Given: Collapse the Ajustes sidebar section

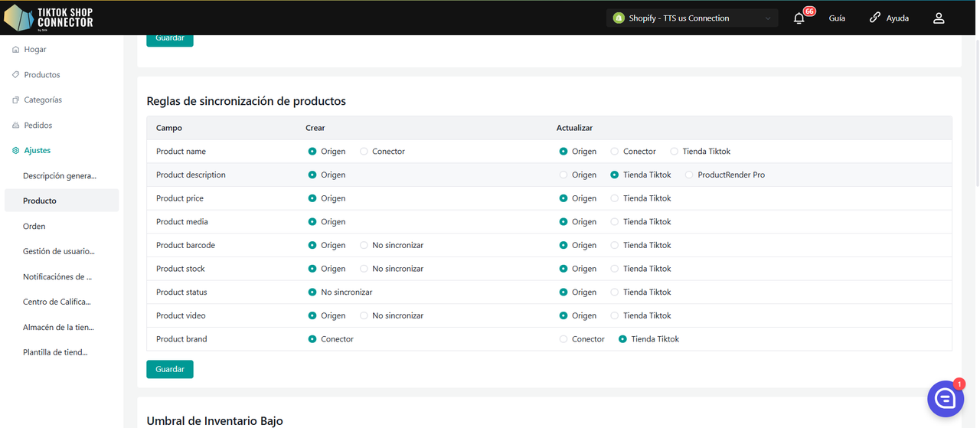Looking at the screenshot, I should pyautogui.click(x=37, y=151).
